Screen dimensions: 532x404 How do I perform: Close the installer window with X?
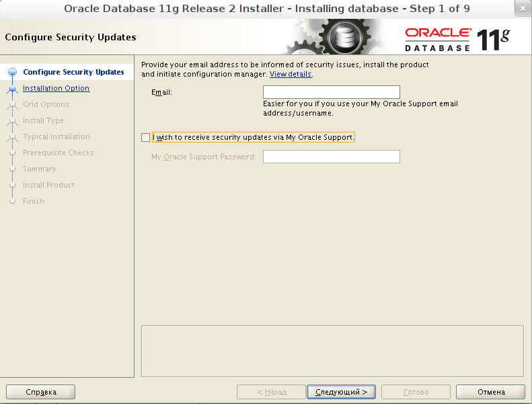point(523,9)
